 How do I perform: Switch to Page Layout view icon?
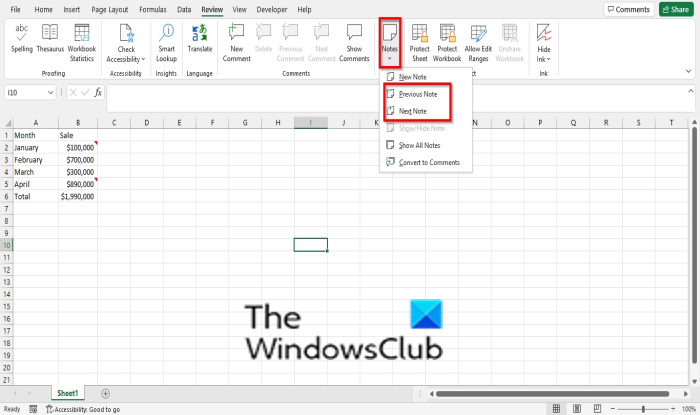coord(577,408)
